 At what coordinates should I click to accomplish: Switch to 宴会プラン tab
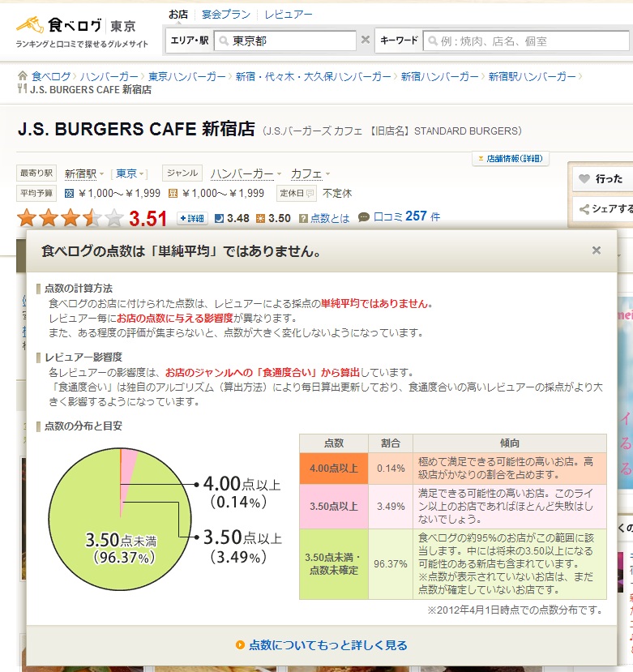point(226,14)
